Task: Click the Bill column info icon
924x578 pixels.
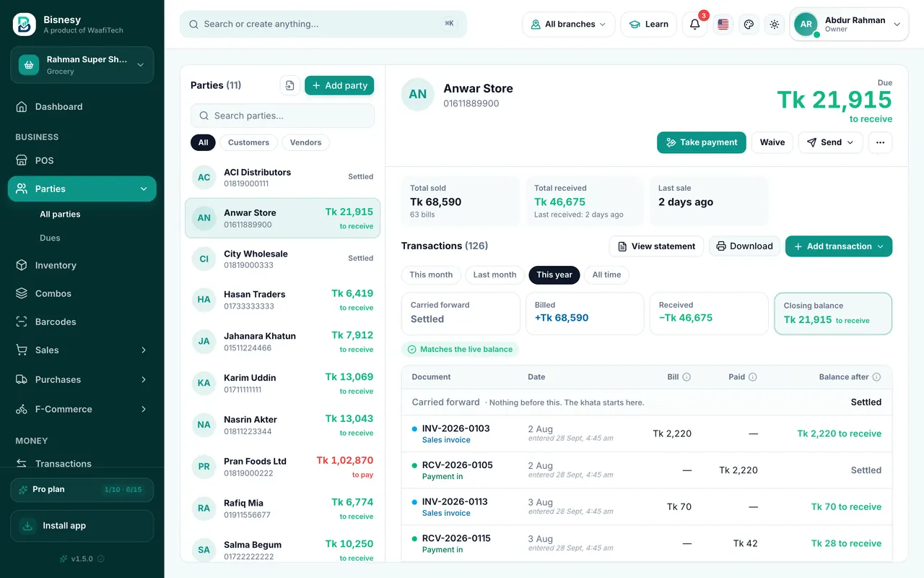Action: (x=687, y=377)
